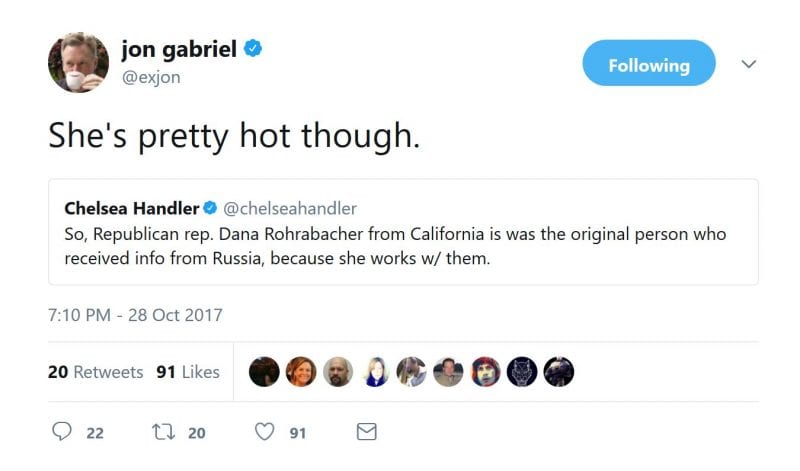Open jon gabriel's profile picture

tap(78, 62)
